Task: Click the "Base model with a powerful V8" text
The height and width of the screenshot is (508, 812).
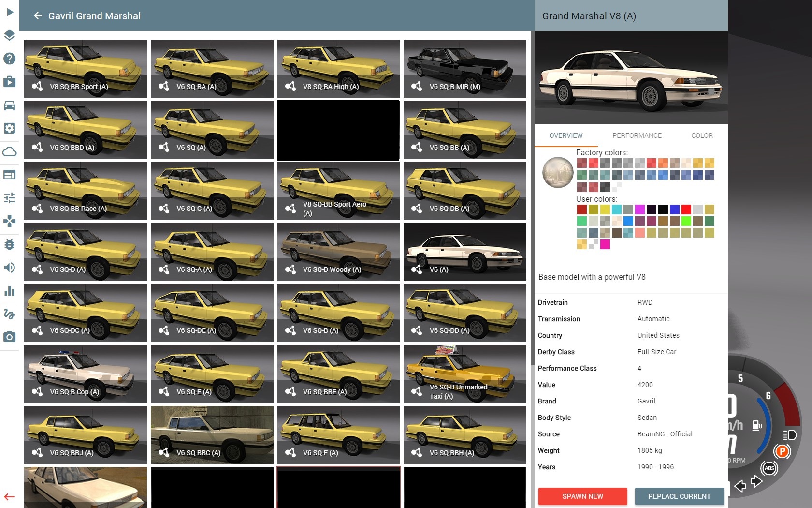Action: point(592,277)
